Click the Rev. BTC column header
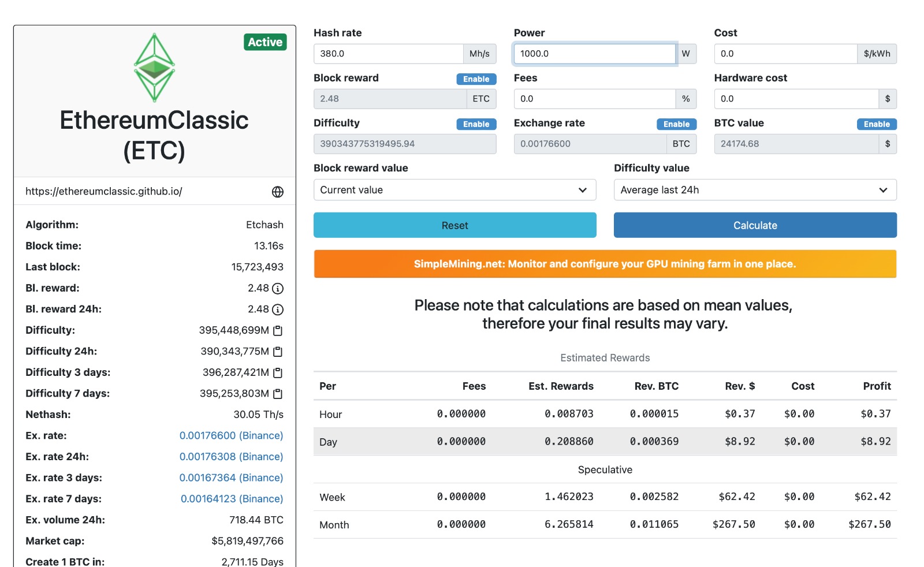This screenshot has width=924, height=567. click(x=656, y=386)
